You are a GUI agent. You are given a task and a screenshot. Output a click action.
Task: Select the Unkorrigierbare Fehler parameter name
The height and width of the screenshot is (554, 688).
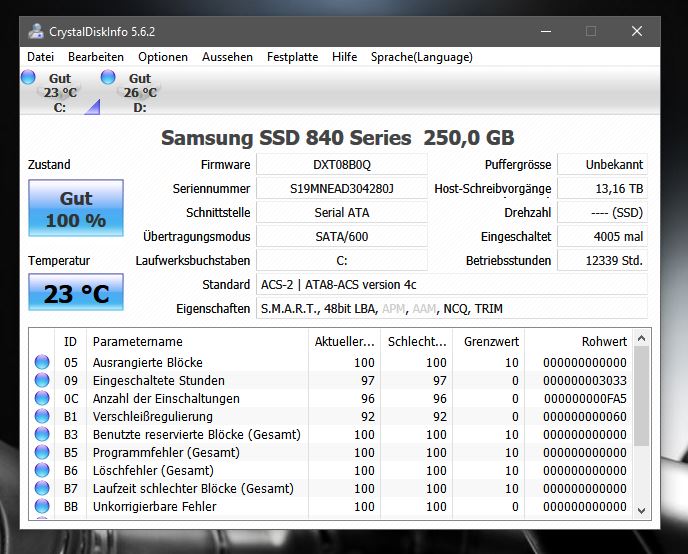154,506
